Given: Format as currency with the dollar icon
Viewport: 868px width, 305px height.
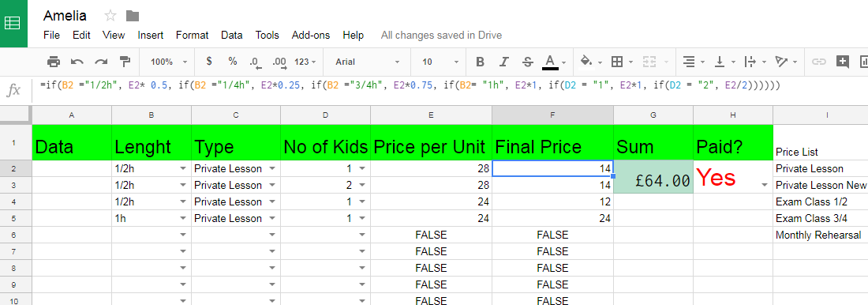Looking at the screenshot, I should [x=208, y=62].
